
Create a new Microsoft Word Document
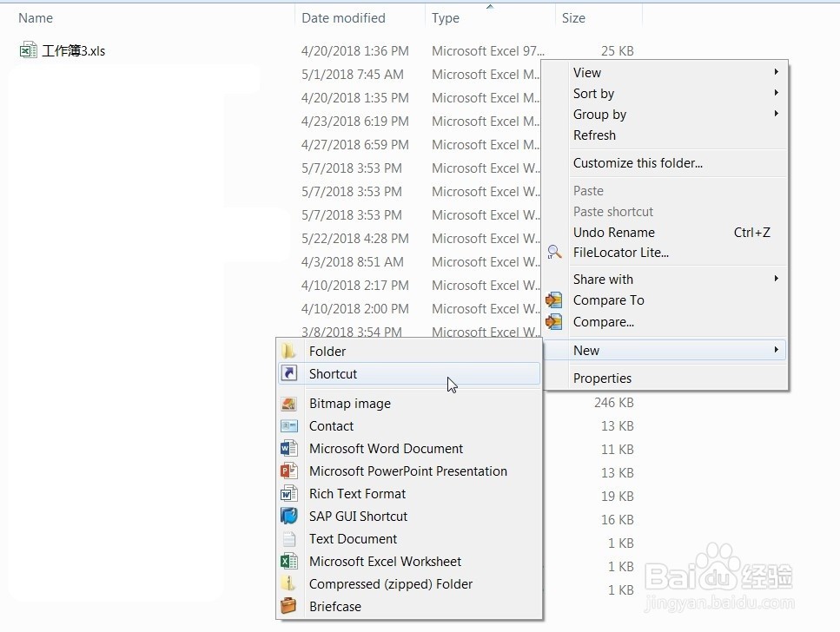click(x=409, y=448)
